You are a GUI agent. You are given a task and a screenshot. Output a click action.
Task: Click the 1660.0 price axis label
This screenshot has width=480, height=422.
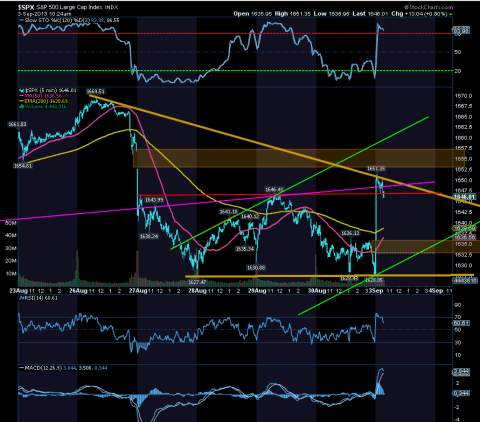[463, 138]
